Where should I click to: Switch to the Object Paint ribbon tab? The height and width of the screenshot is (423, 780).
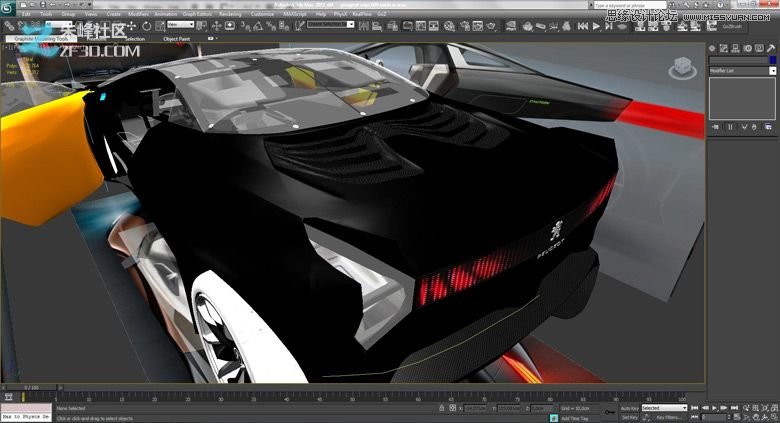click(177, 39)
